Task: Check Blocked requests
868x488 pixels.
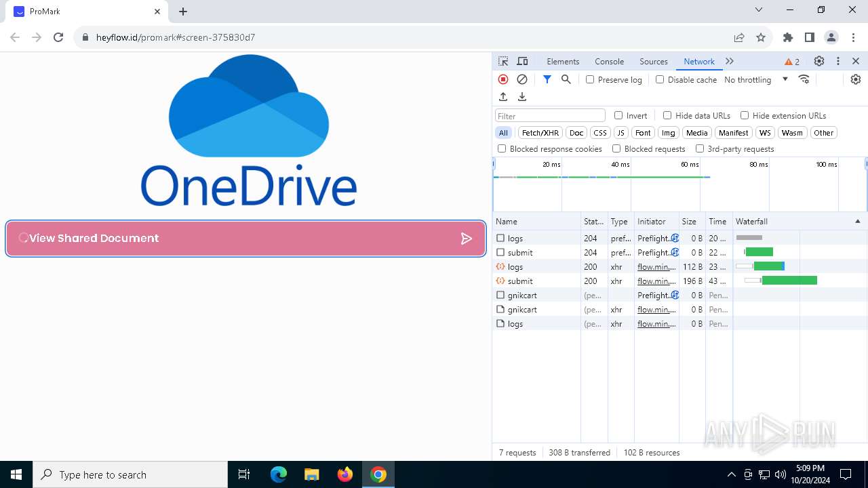Action: (x=616, y=148)
